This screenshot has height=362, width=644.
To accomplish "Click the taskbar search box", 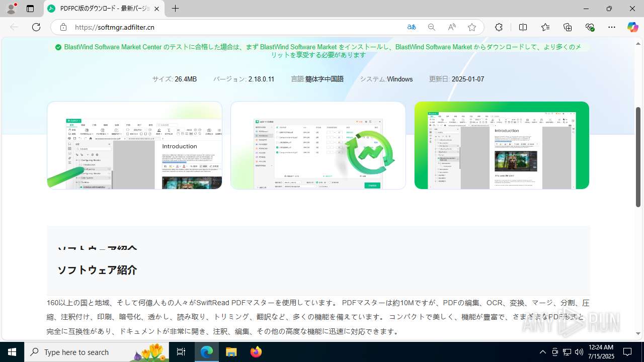I will coord(98,352).
